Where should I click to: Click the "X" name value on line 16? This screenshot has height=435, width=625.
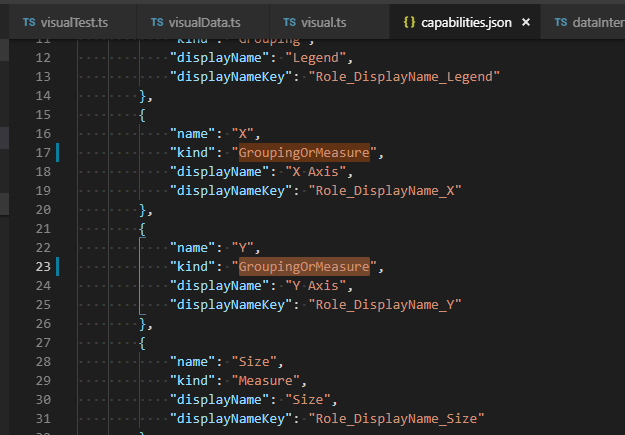point(243,134)
